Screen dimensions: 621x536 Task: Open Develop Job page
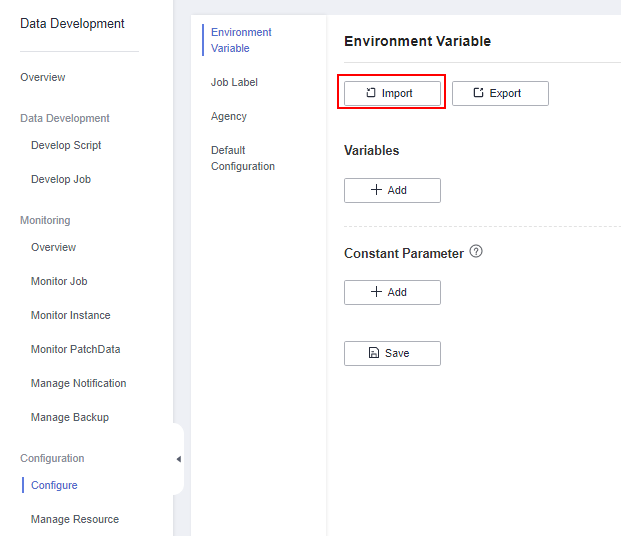tap(61, 179)
